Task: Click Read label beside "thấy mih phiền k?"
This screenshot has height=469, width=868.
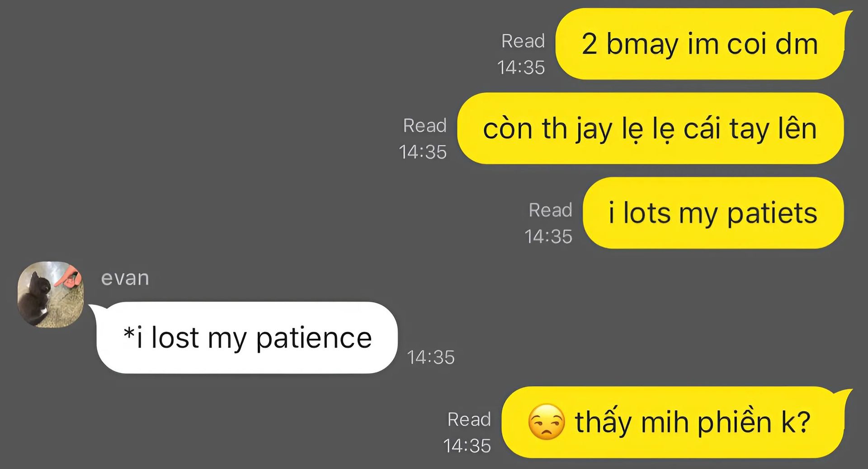Action: click(469, 420)
